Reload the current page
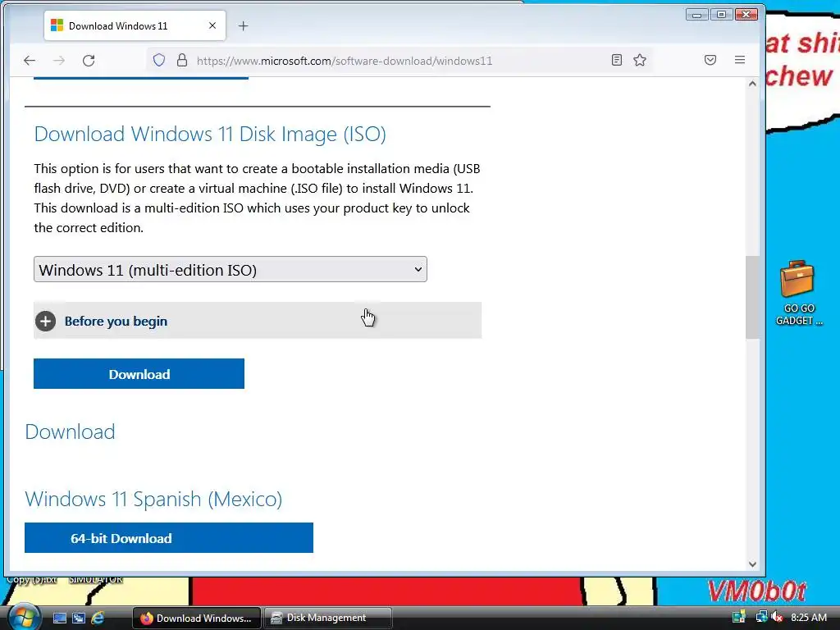This screenshot has height=630, width=840. tap(89, 61)
